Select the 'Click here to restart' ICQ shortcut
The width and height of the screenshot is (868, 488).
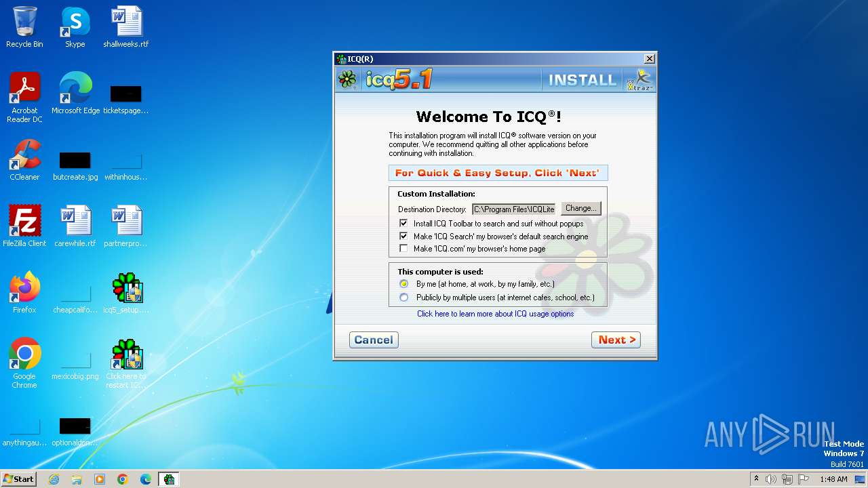(x=126, y=363)
